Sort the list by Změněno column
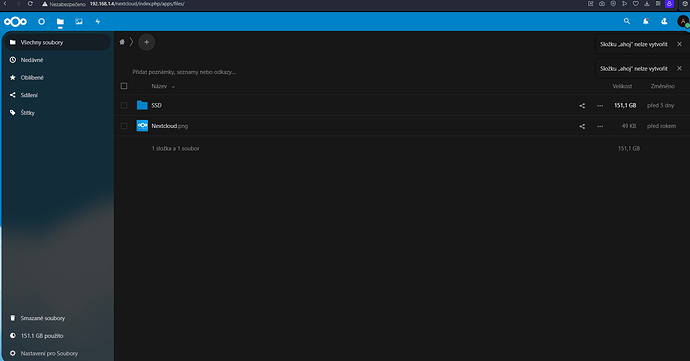The image size is (690, 361). click(662, 86)
